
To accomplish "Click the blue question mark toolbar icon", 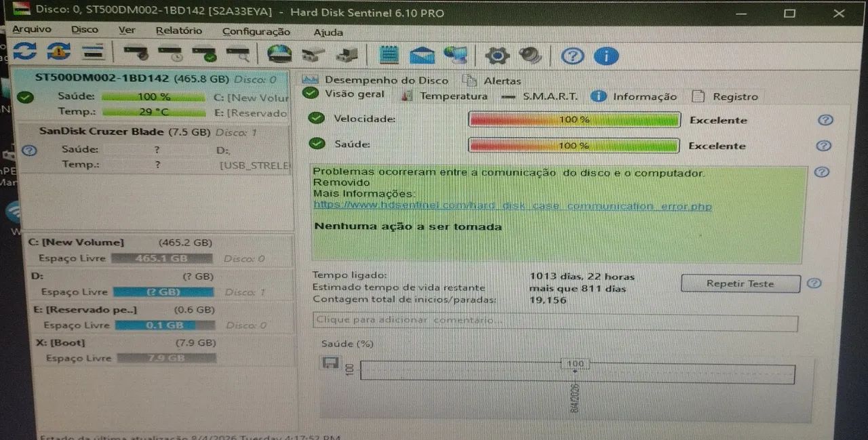I will tap(572, 56).
